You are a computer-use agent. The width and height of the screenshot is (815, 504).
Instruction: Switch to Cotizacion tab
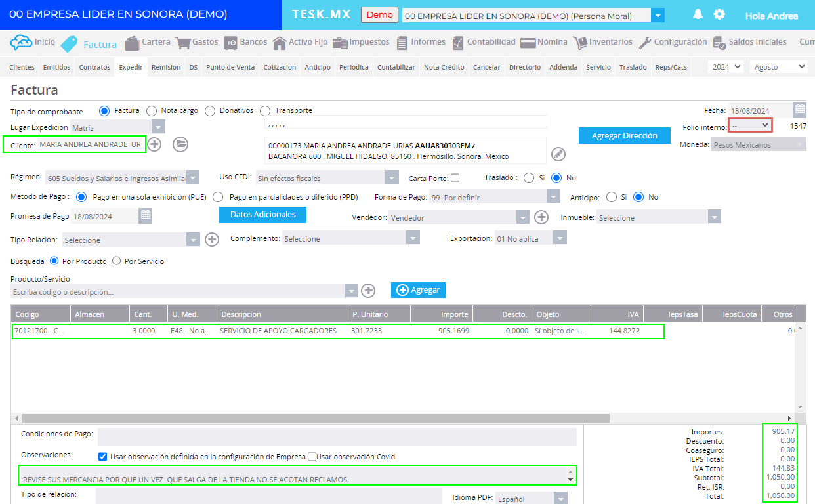tap(280, 67)
